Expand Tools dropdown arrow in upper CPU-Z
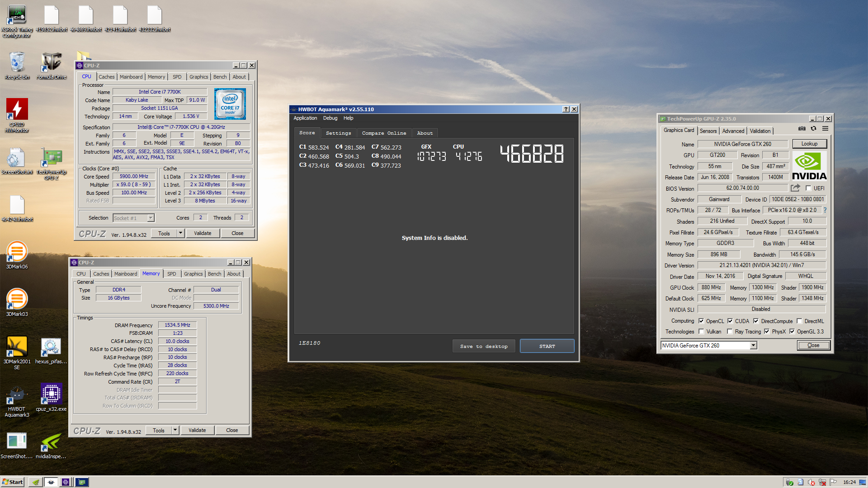 point(180,233)
